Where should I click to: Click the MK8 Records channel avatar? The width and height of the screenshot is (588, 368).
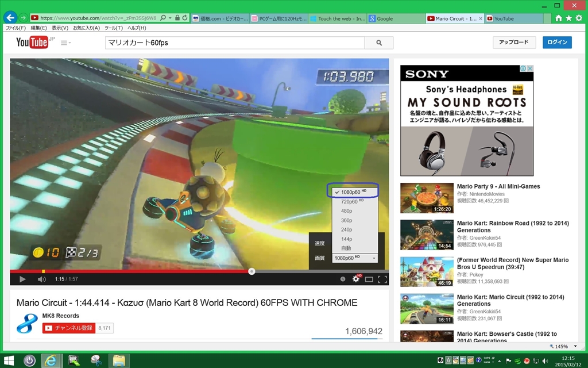tap(28, 323)
